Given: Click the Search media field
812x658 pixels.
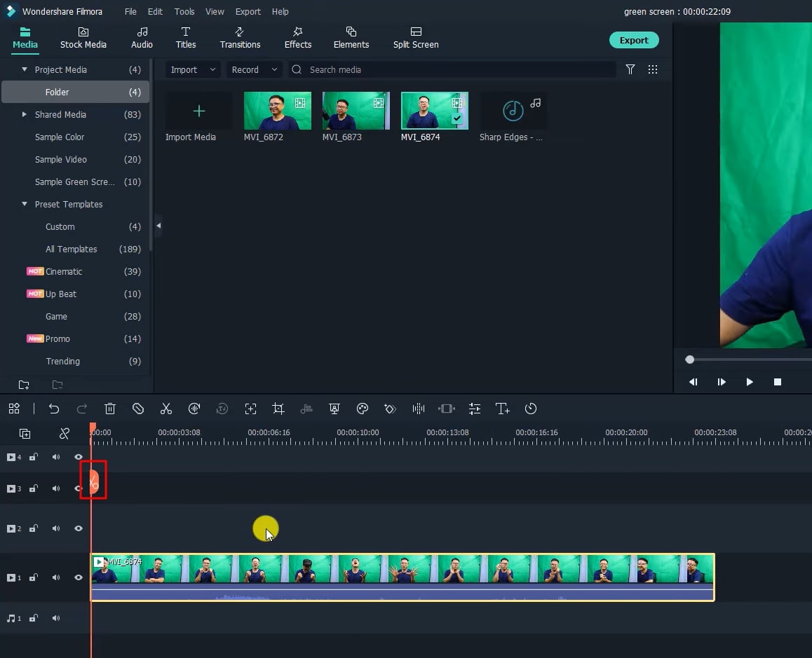Looking at the screenshot, I should point(452,69).
